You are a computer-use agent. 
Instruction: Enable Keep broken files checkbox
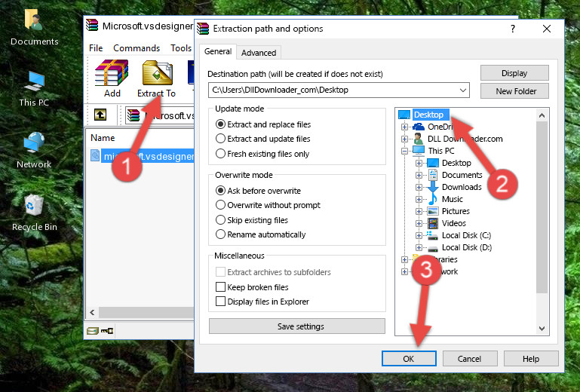(x=220, y=287)
